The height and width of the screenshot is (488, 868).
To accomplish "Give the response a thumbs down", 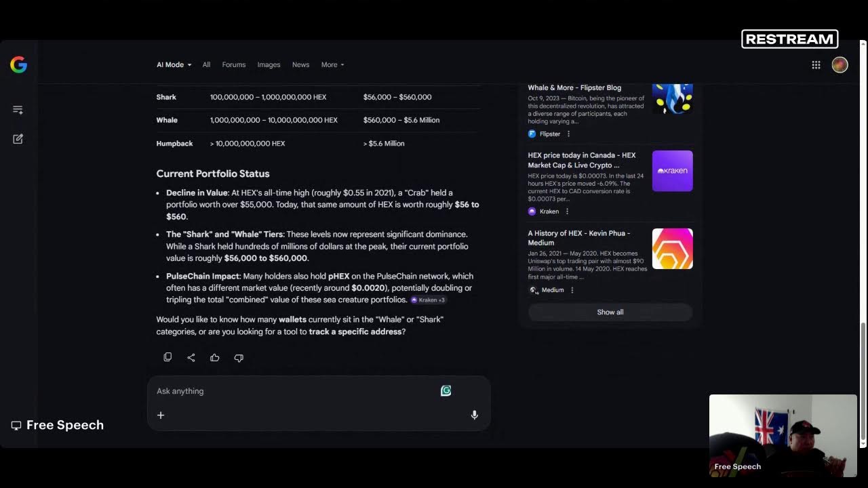I will 239,357.
